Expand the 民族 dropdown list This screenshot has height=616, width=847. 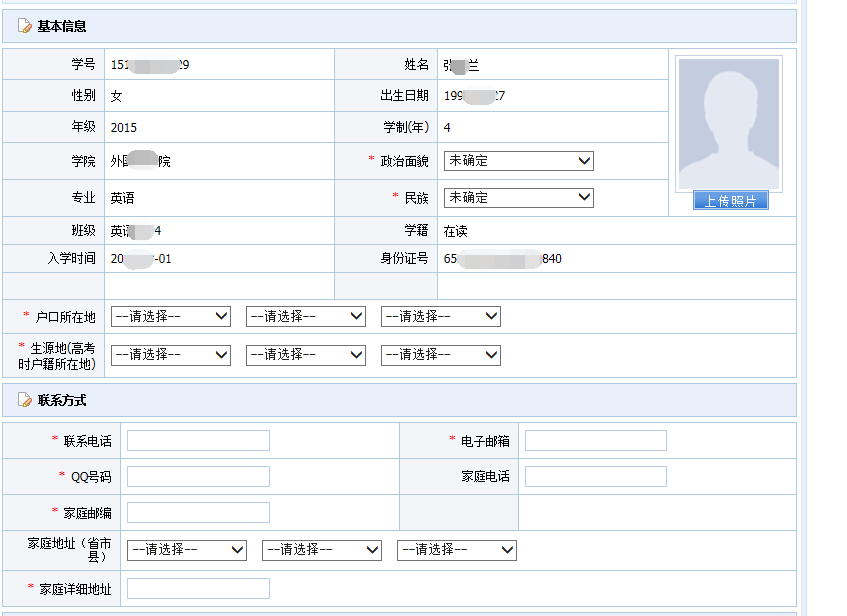tap(518, 198)
